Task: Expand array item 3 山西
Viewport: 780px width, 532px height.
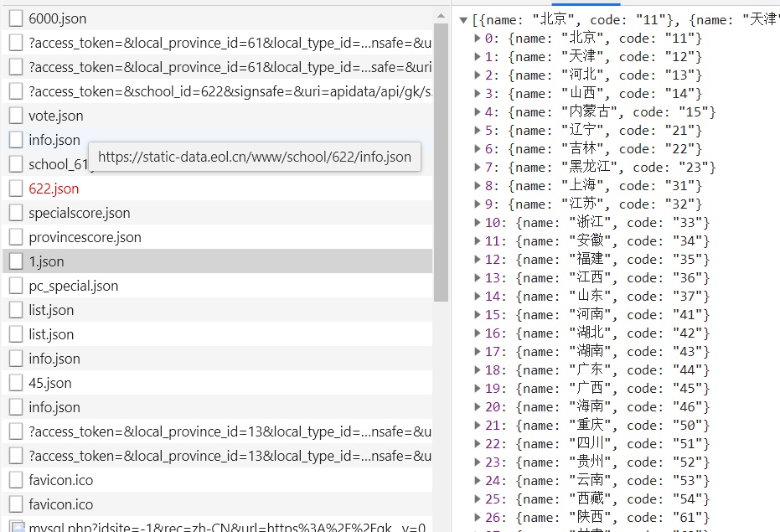Action: coord(478,94)
